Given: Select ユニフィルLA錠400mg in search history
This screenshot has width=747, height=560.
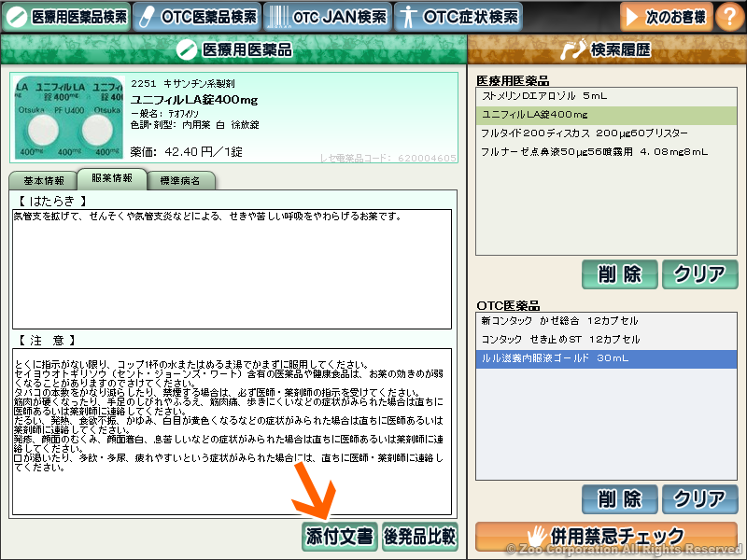Looking at the screenshot, I should 606,115.
